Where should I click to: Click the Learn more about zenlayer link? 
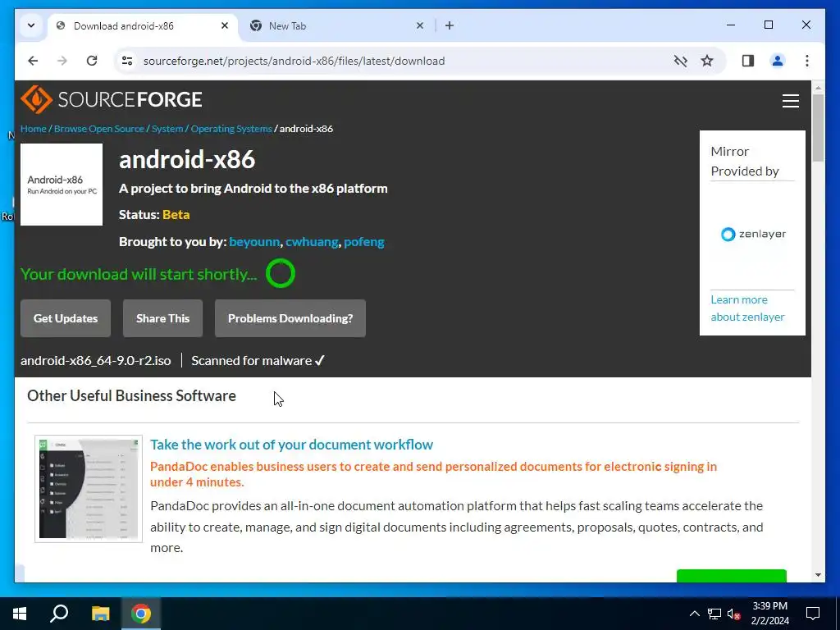[747, 308]
